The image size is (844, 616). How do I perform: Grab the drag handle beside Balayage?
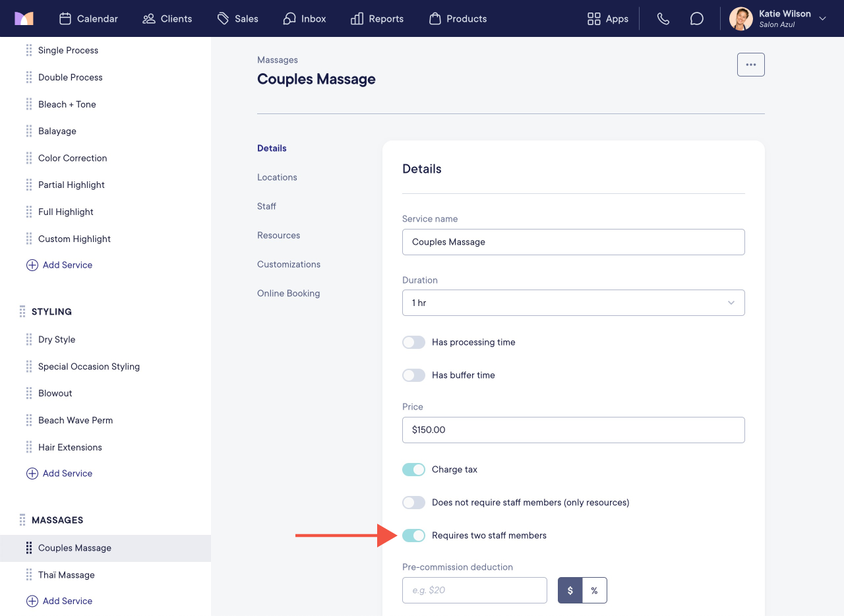point(29,131)
